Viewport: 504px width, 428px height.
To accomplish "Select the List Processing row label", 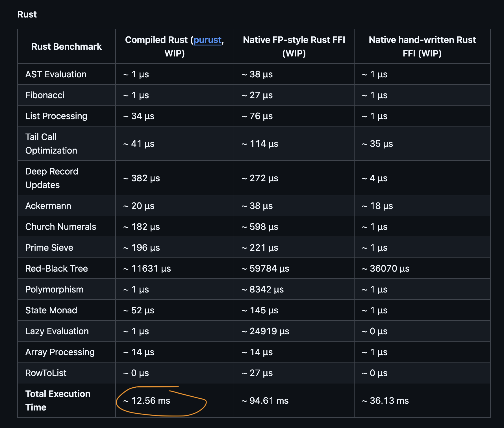I will click(56, 116).
